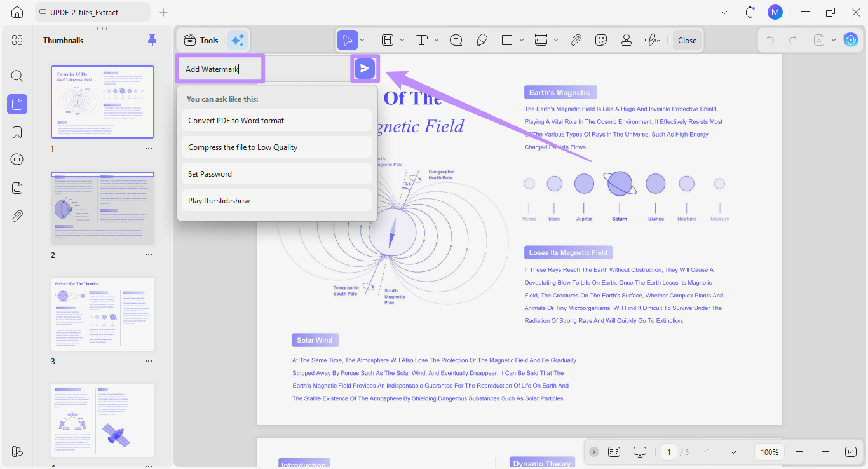
Task: Expand the highlight tool dropdown arrow
Action: [x=402, y=40]
